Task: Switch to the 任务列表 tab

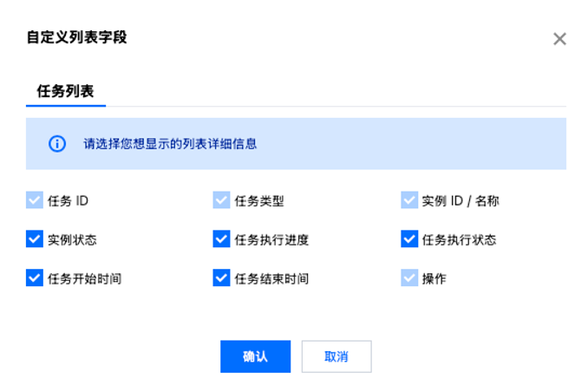Action: 65,90
